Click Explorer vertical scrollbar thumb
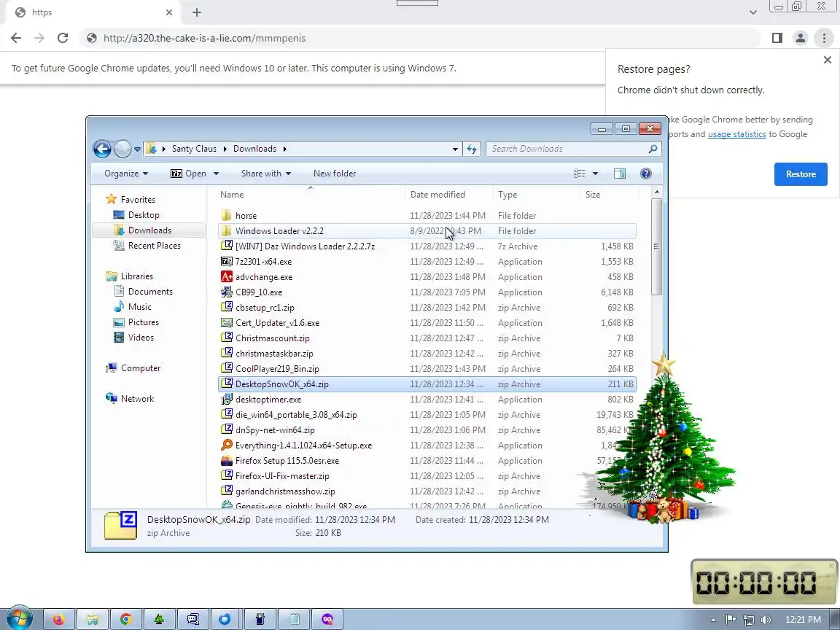 (657, 246)
